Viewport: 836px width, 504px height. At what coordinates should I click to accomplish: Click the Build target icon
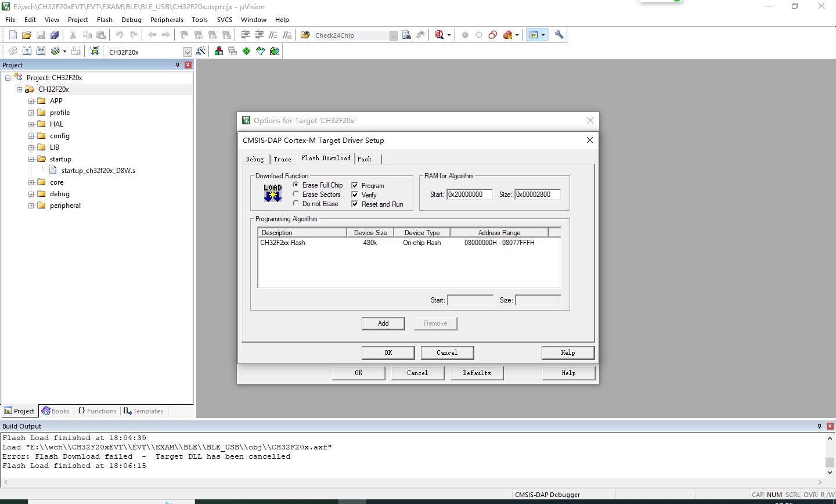pos(27,51)
